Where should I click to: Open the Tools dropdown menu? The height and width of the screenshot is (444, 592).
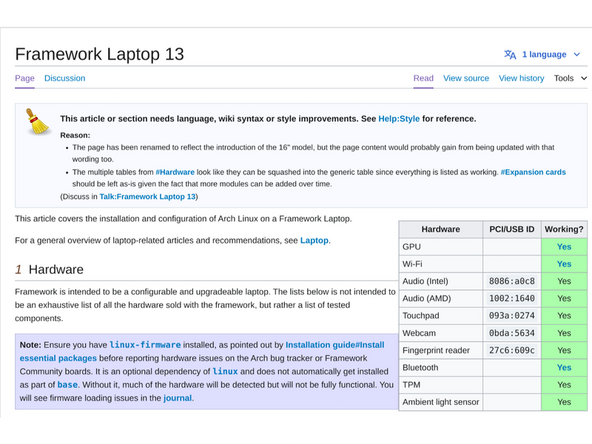570,78
